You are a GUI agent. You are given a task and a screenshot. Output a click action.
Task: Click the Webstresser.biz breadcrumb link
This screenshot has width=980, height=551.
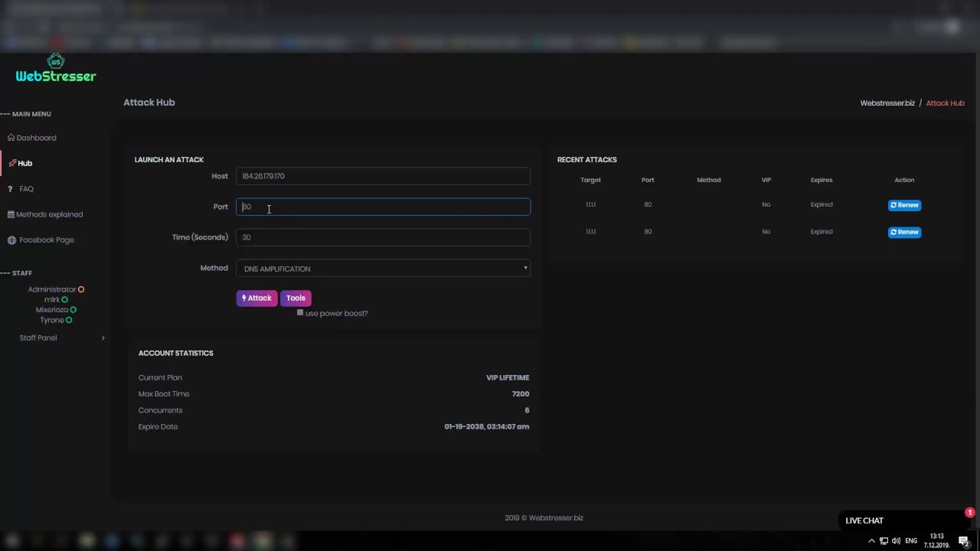click(x=887, y=103)
